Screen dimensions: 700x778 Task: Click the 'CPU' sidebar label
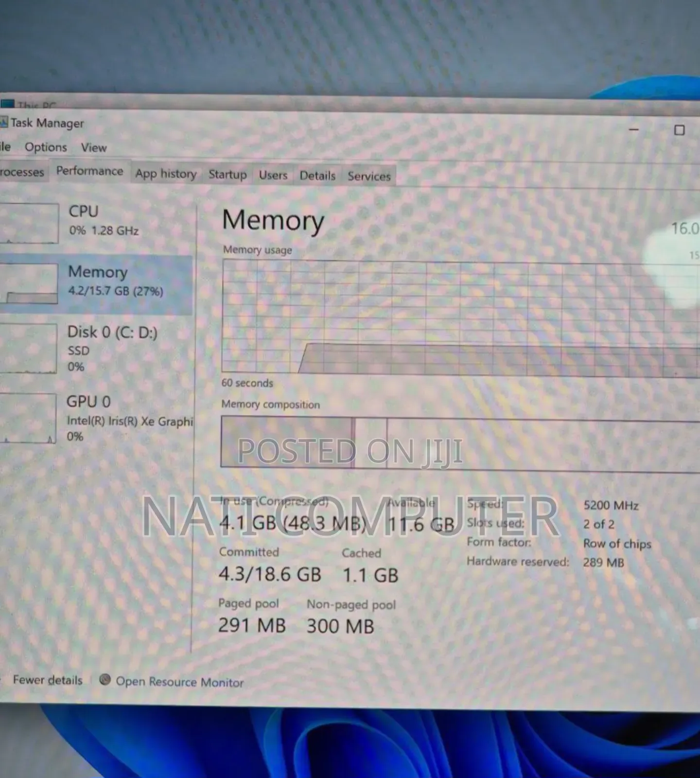tap(83, 211)
